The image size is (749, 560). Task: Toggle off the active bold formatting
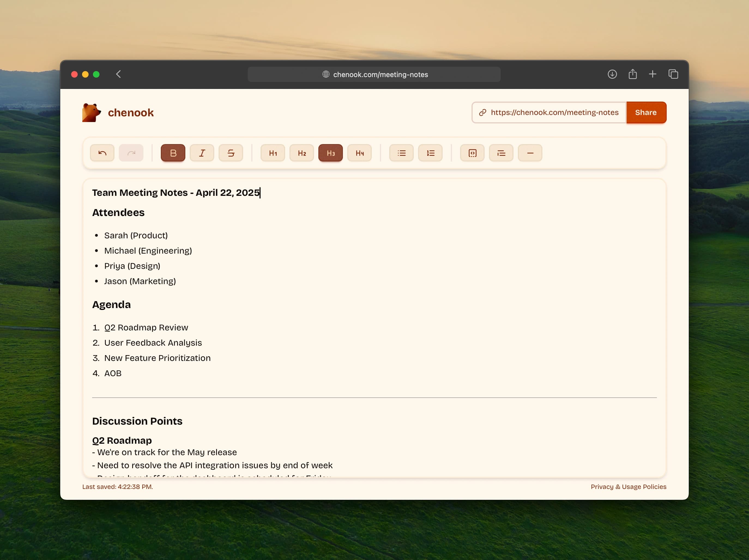point(173,153)
